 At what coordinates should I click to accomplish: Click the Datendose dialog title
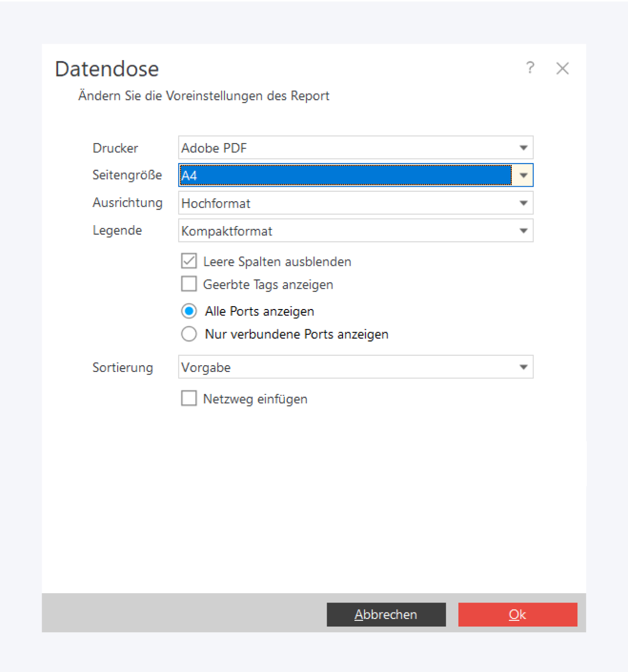pos(107,69)
